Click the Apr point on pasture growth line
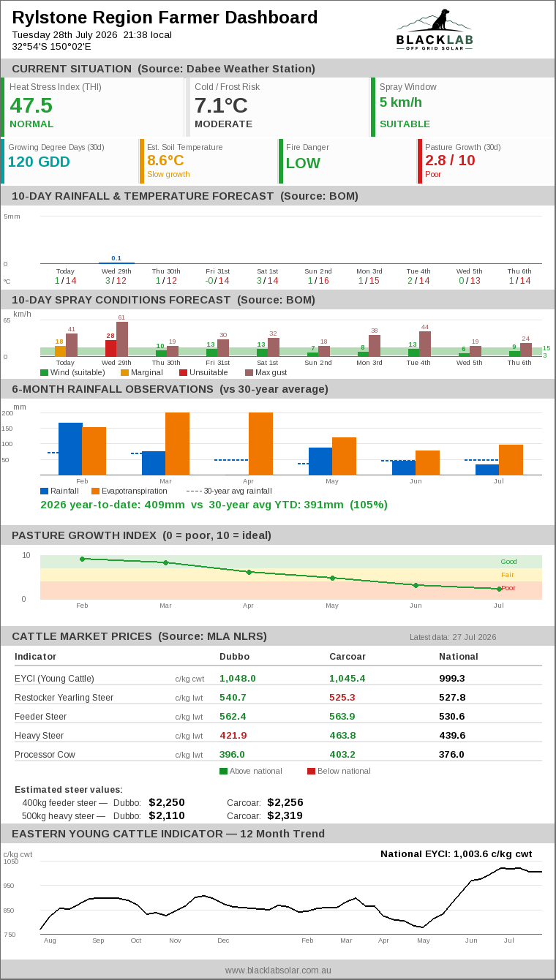 pyautogui.click(x=249, y=572)
